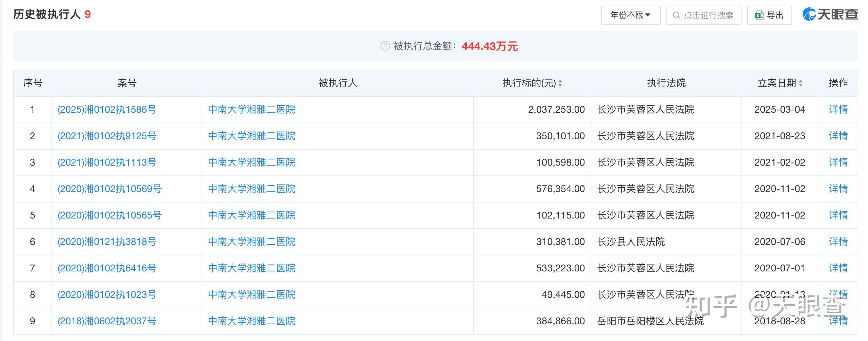Image resolution: width=868 pixels, height=341 pixels.
Task: Open case (2021)湘0102执1113号
Action: [x=107, y=162]
